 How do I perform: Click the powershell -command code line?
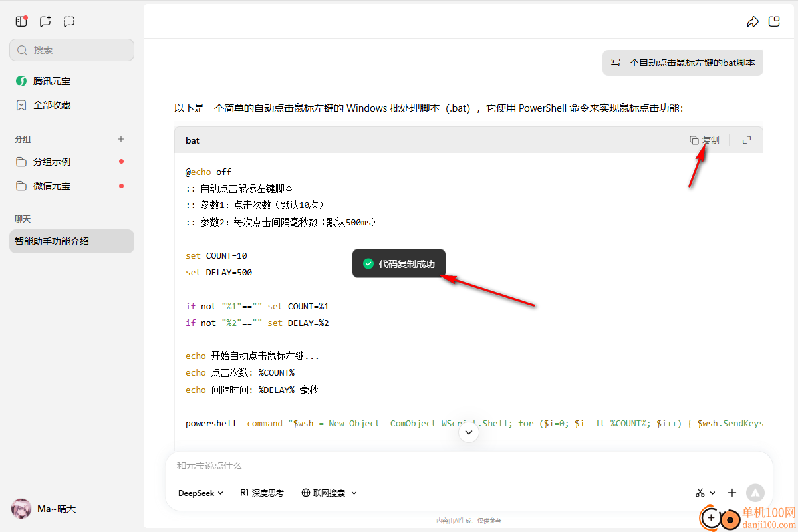tap(473, 423)
